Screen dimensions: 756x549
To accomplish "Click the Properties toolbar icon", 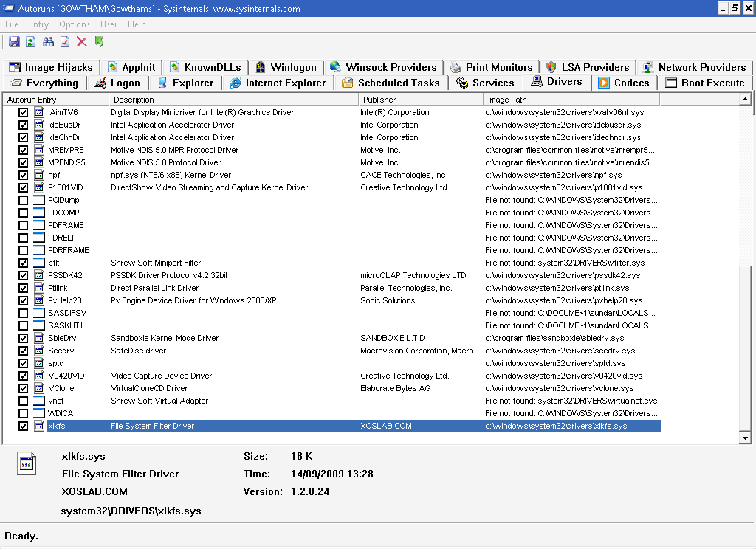I will tap(65, 42).
